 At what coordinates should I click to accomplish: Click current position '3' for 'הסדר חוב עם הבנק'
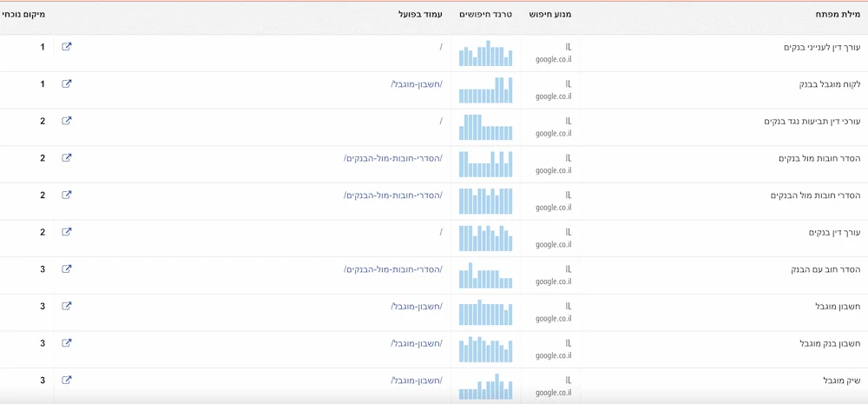pos(42,269)
